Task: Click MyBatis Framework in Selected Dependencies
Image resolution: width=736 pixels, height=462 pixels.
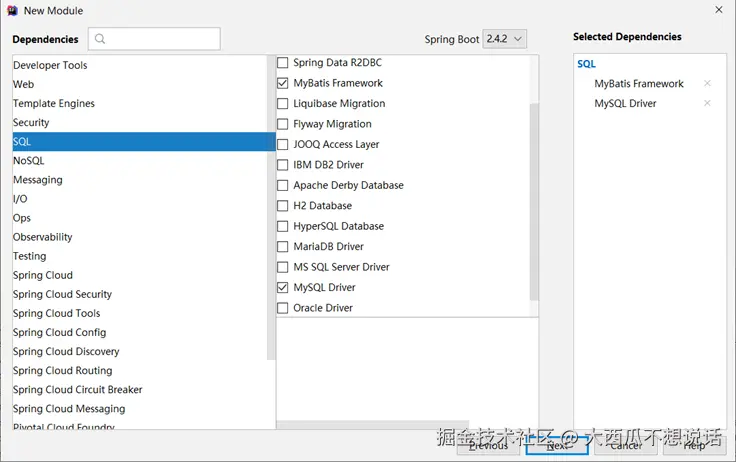Action: pyautogui.click(x=639, y=84)
